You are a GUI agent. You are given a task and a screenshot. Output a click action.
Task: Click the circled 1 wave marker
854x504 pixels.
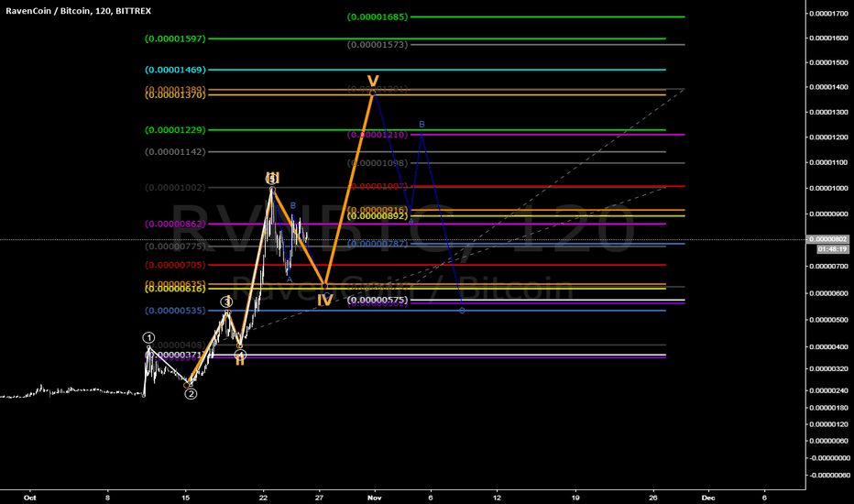pyautogui.click(x=148, y=338)
